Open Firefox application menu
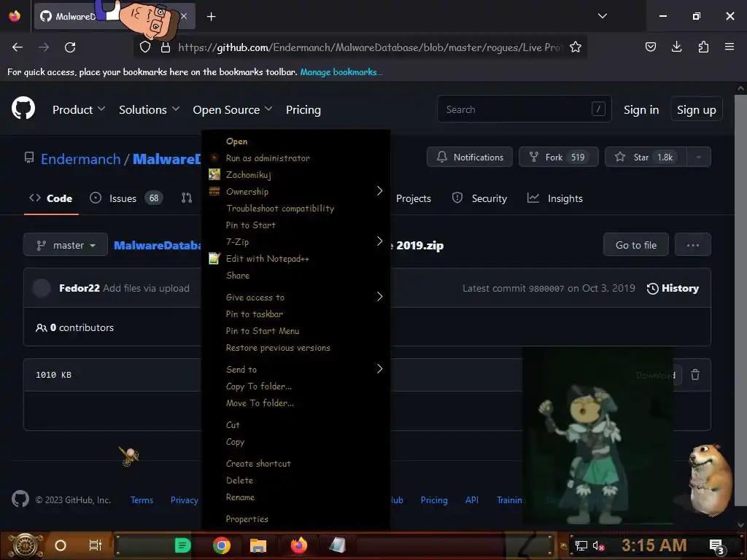Image resolution: width=747 pixels, height=560 pixels. (729, 47)
